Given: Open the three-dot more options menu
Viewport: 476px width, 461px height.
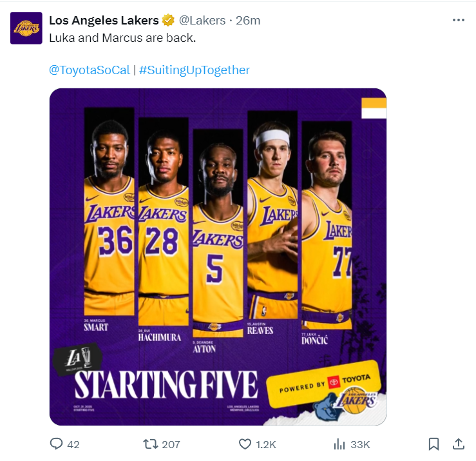Looking at the screenshot, I should 459,20.
